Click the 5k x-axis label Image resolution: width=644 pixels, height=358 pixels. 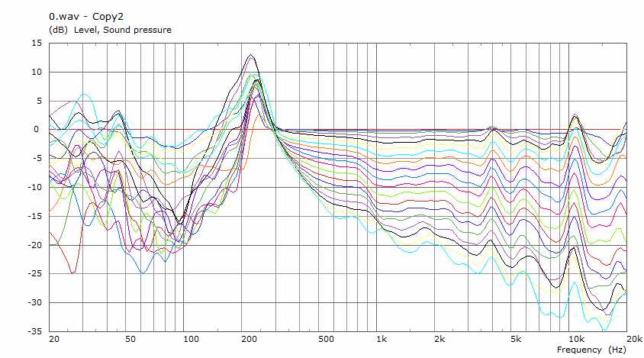pos(516,339)
